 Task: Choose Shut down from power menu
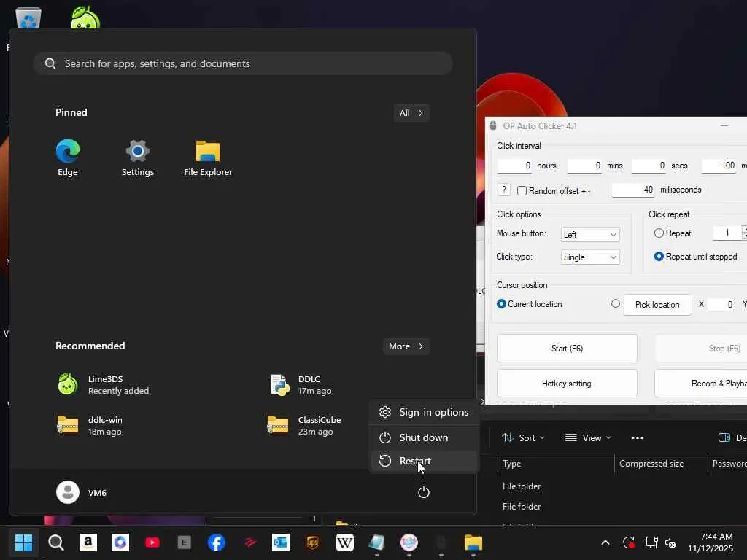tap(424, 437)
